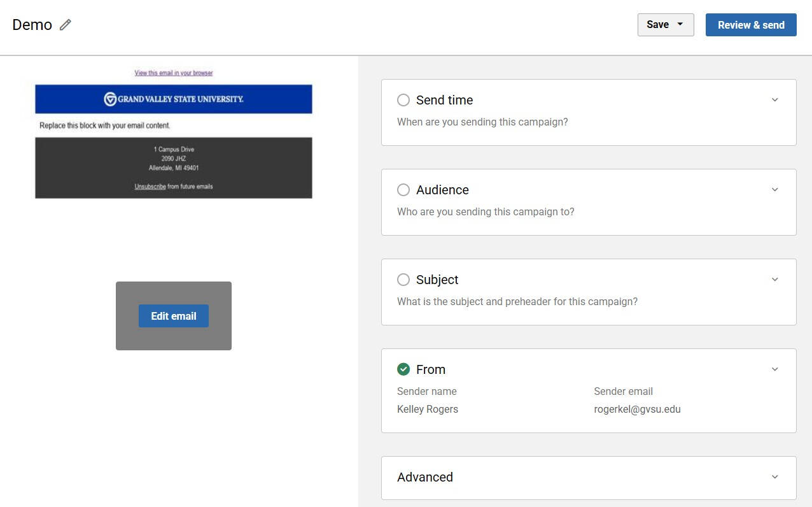Expand the Audience section chevron
This screenshot has height=507, width=812.
tap(774, 190)
